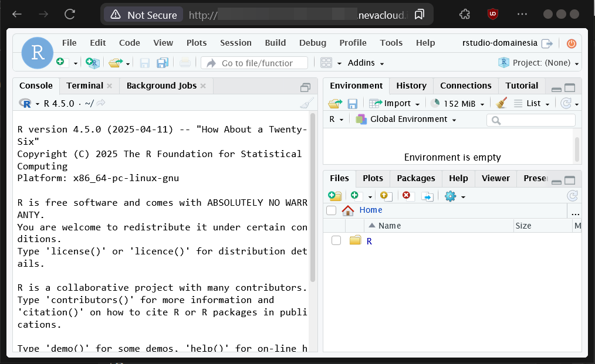Click the save document icon in main toolbar
The image size is (595, 364).
[x=144, y=63]
